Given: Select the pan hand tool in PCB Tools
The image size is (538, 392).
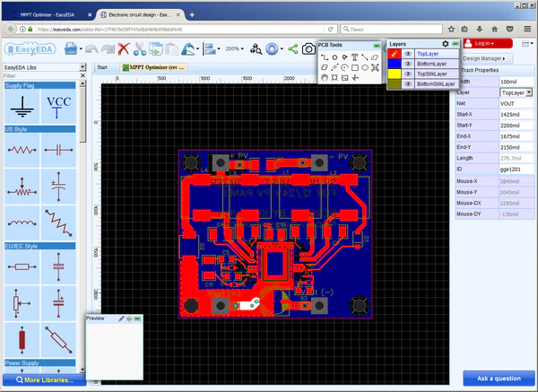Looking at the screenshot, I should [325, 77].
